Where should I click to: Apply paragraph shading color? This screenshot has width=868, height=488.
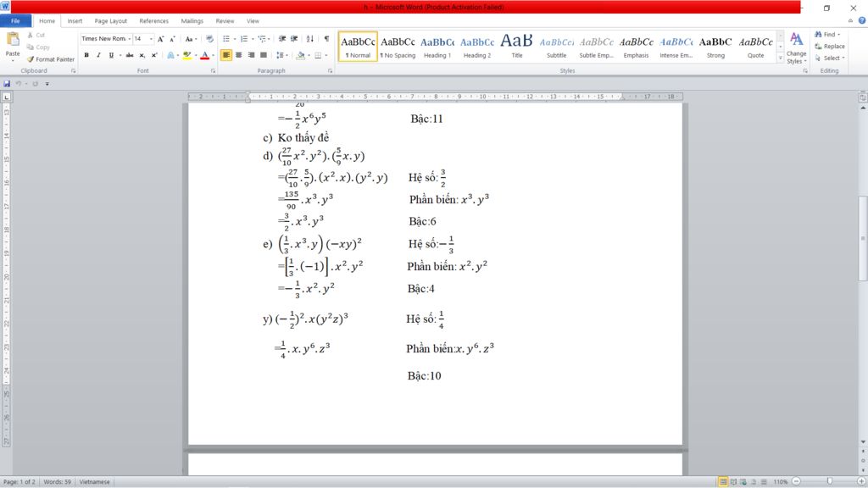coord(301,55)
